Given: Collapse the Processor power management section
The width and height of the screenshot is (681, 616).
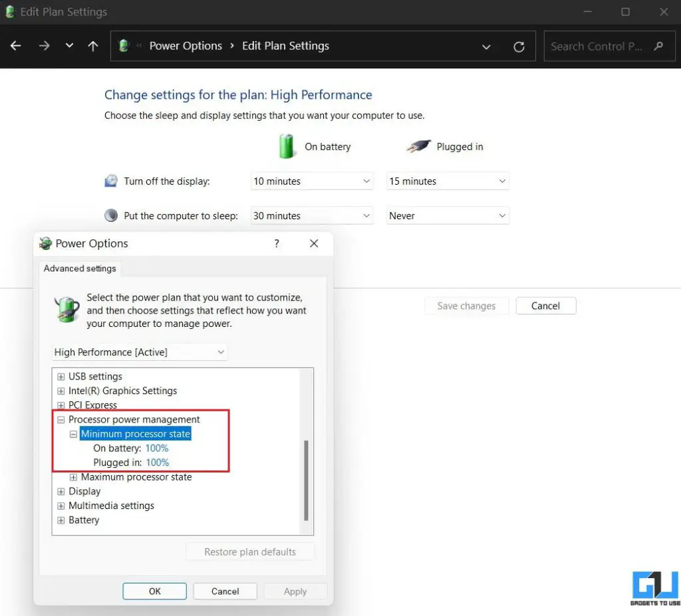Looking at the screenshot, I should (x=61, y=419).
